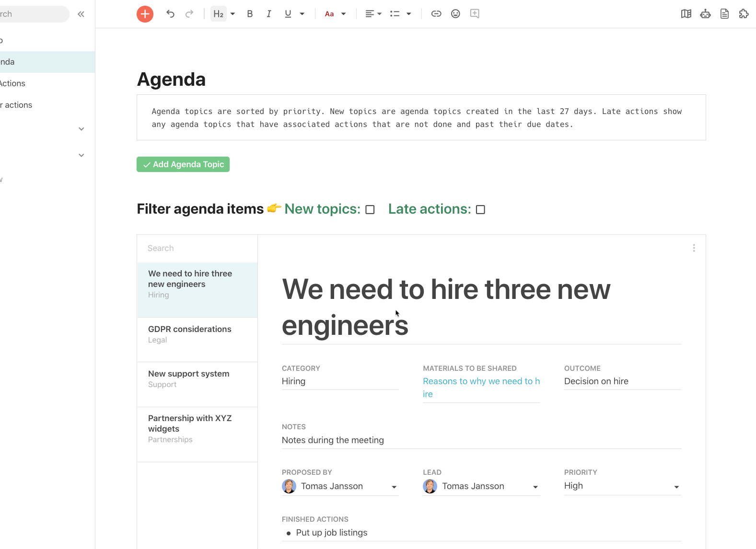Collapse the sidebar with double chevron

[x=81, y=14]
